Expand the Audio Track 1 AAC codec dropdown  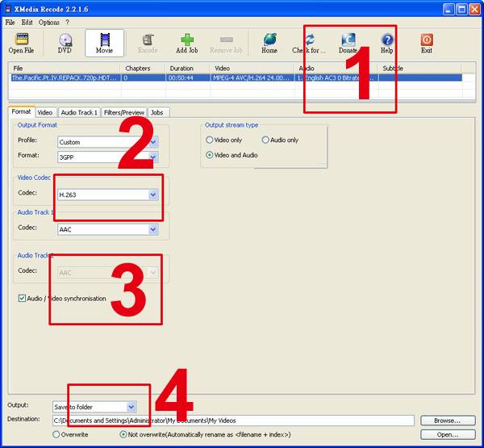(153, 229)
